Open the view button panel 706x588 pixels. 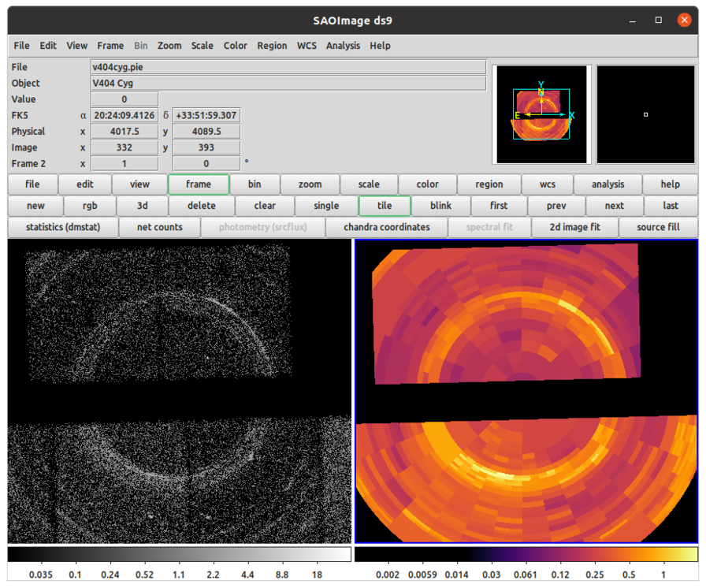click(139, 184)
